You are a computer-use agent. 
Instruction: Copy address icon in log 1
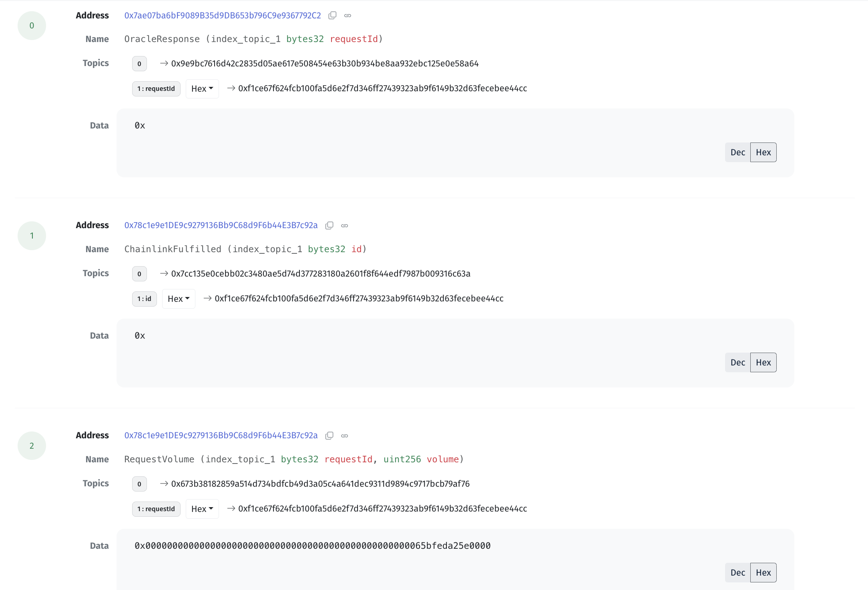pyautogui.click(x=329, y=226)
